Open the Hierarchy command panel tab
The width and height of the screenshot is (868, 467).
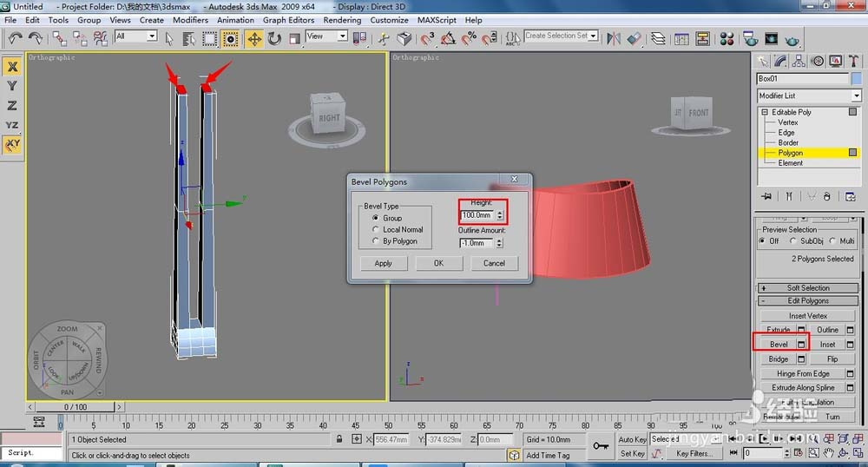coord(799,61)
